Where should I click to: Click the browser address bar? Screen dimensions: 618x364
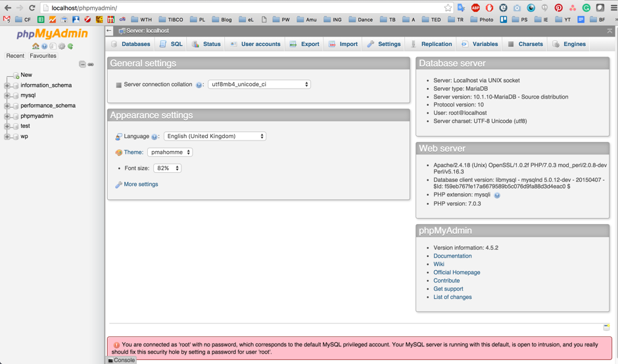click(243, 8)
